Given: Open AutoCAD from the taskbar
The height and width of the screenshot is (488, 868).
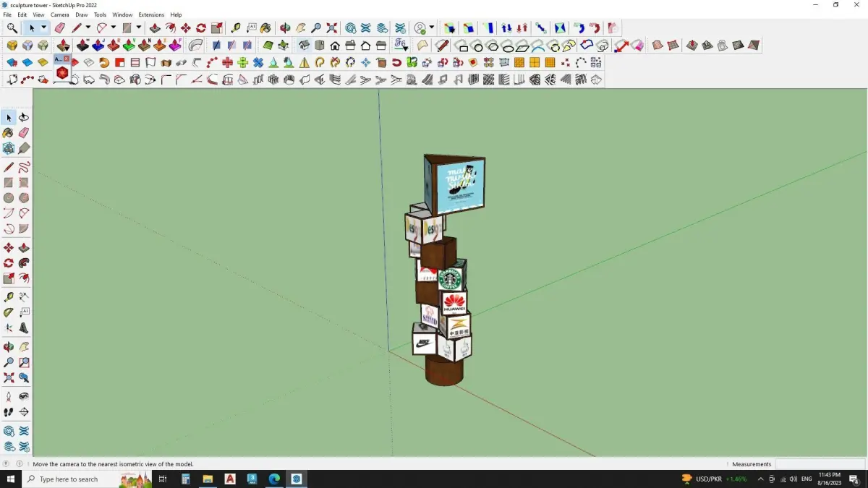Looking at the screenshot, I should coord(230,479).
